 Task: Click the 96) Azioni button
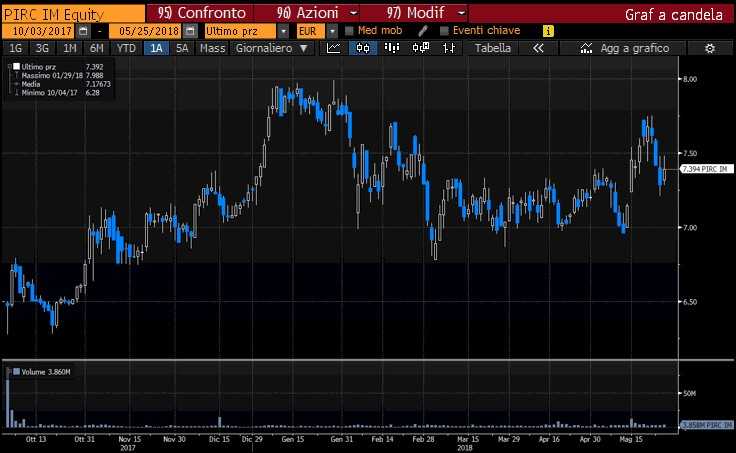click(308, 13)
